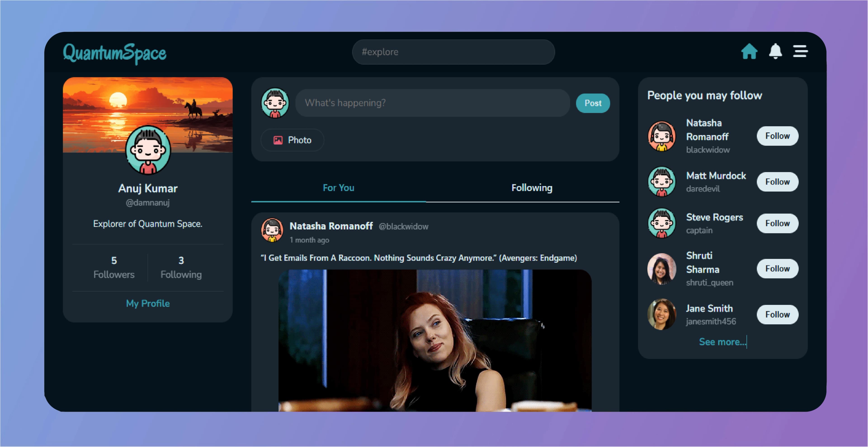Open the My Profile link
This screenshot has height=447, width=868.
point(148,304)
